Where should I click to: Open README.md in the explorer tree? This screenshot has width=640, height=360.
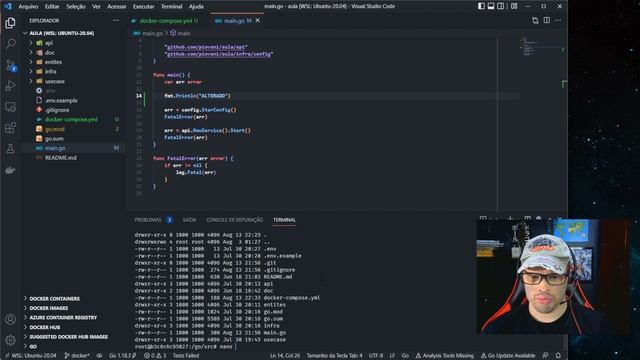coord(60,158)
